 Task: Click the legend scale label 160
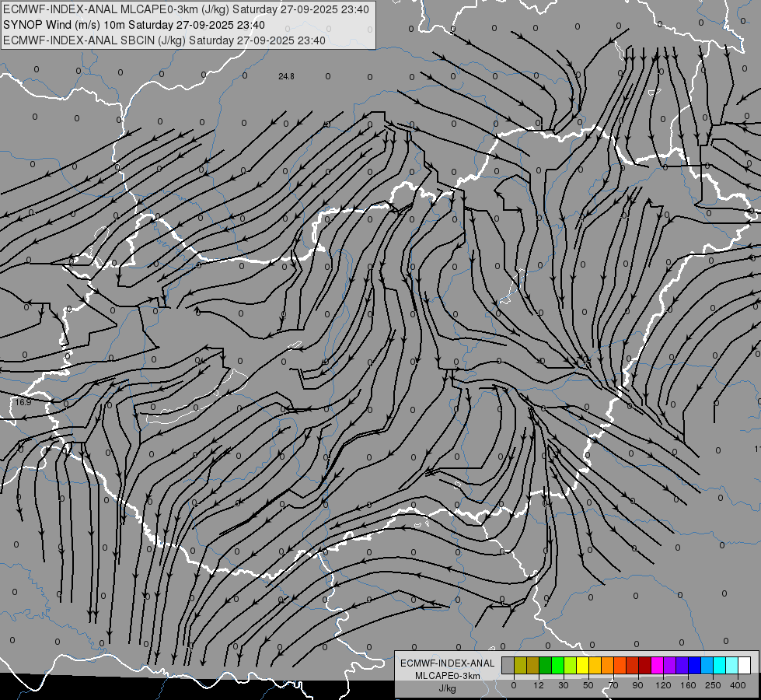click(688, 685)
